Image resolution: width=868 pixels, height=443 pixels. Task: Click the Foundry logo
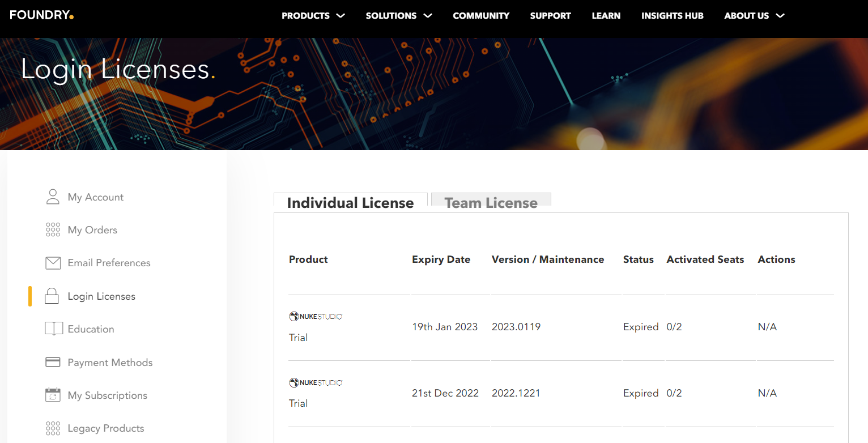[x=42, y=15]
